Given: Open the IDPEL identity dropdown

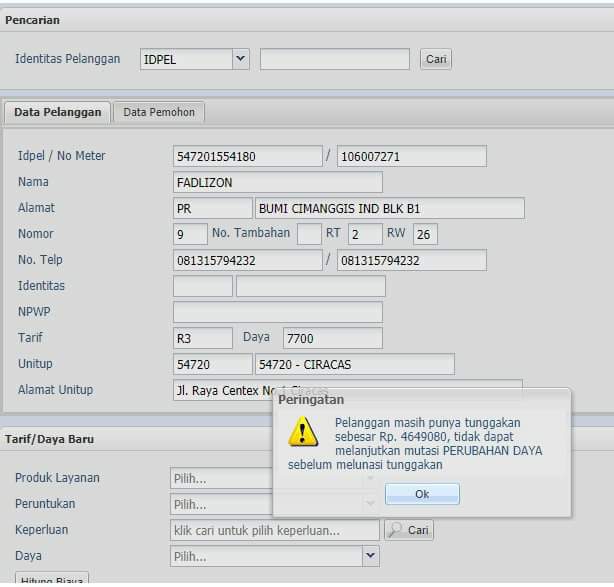Looking at the screenshot, I should pos(240,59).
